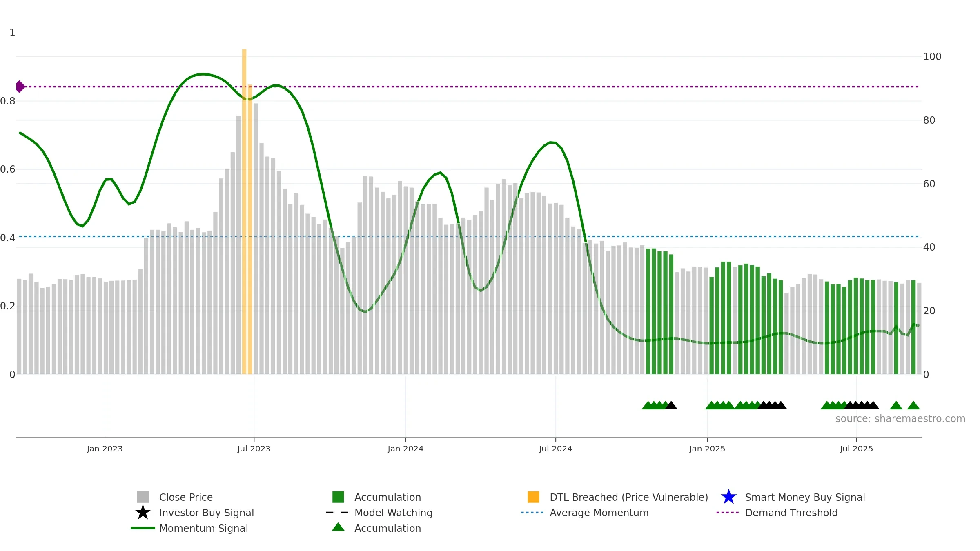The width and height of the screenshot is (980, 551).
Task: Click the source: sharemaestro.com text
Action: tap(900, 419)
